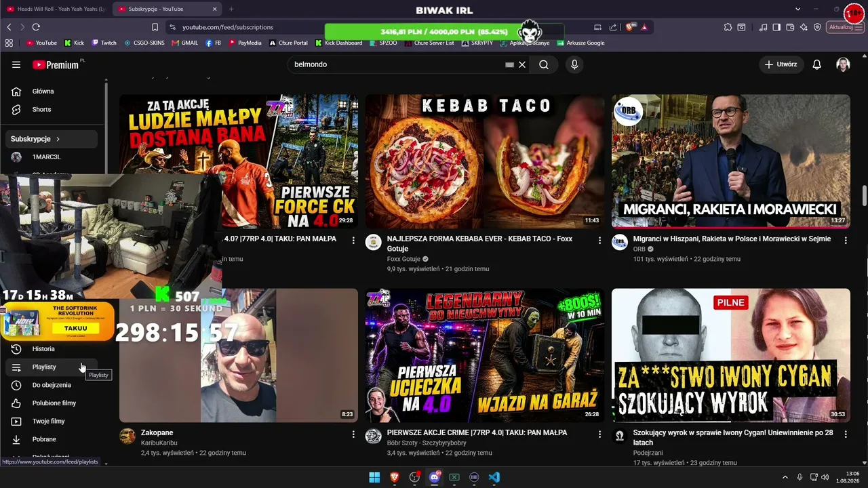Screen dimensions: 868x488
Task: Play the Pierwsza Ucieczka na 4.0 thumbnail
Action: point(485,355)
